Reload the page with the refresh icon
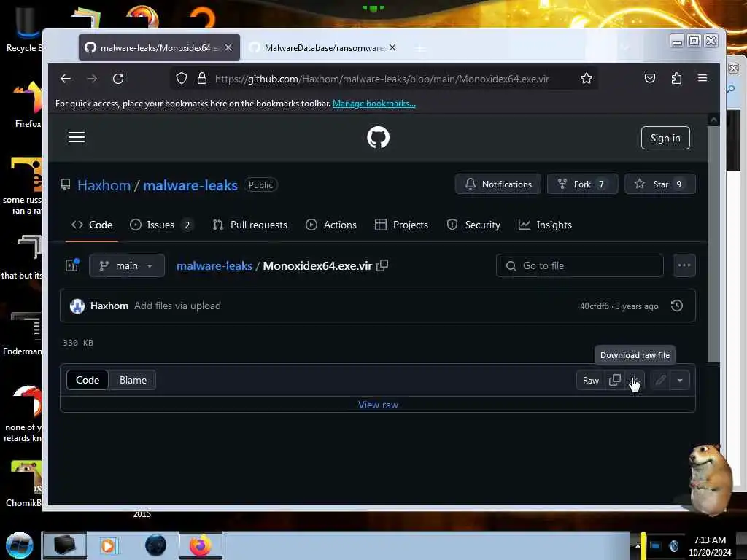Viewport: 747px width, 560px height. (x=118, y=79)
